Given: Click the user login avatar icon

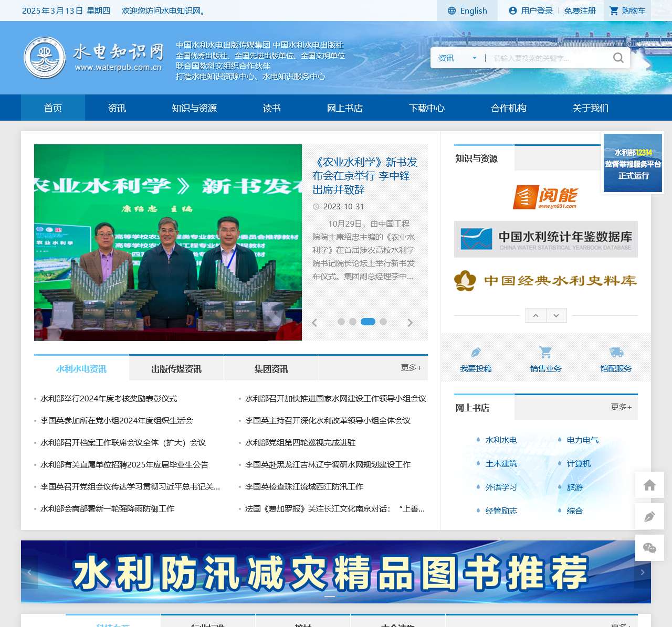Looking at the screenshot, I should pyautogui.click(x=513, y=10).
